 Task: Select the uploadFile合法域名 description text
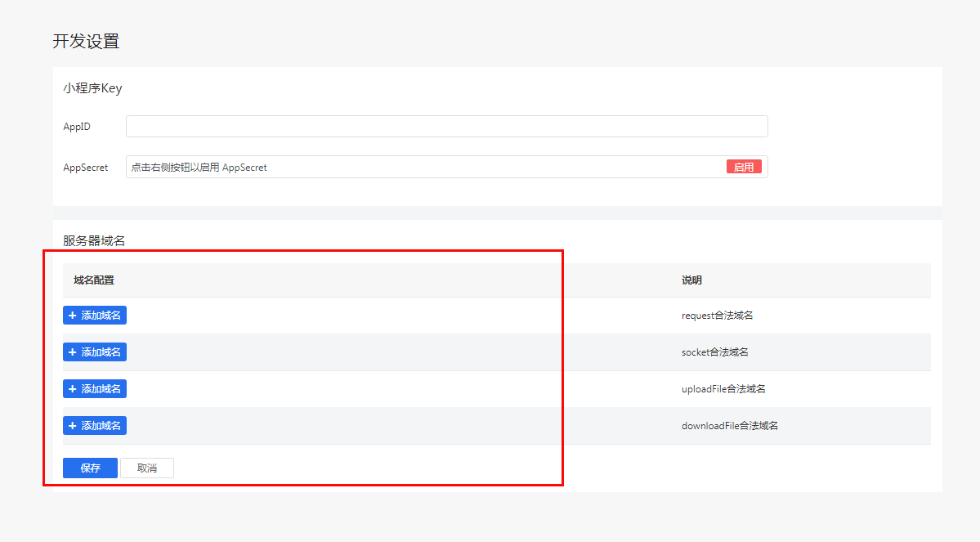(723, 389)
